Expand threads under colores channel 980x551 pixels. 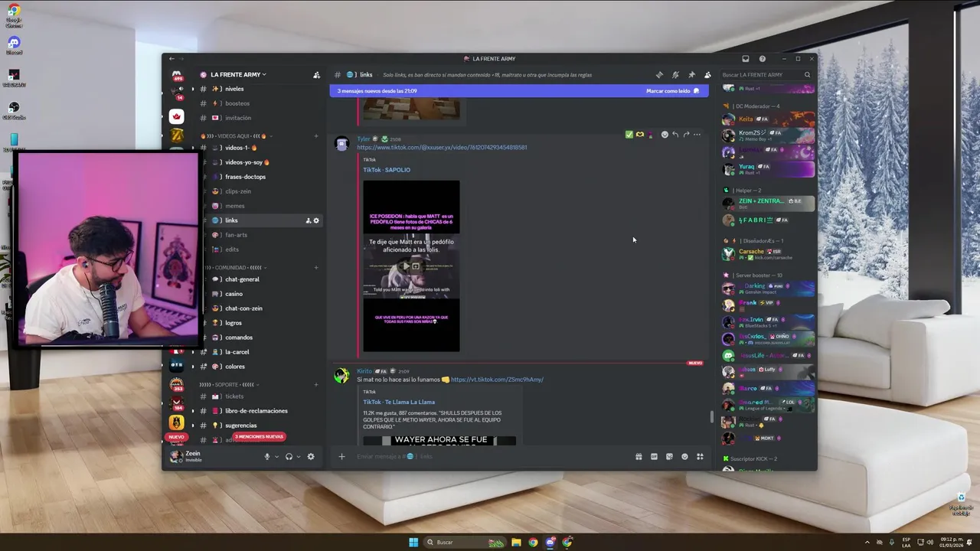[193, 367]
